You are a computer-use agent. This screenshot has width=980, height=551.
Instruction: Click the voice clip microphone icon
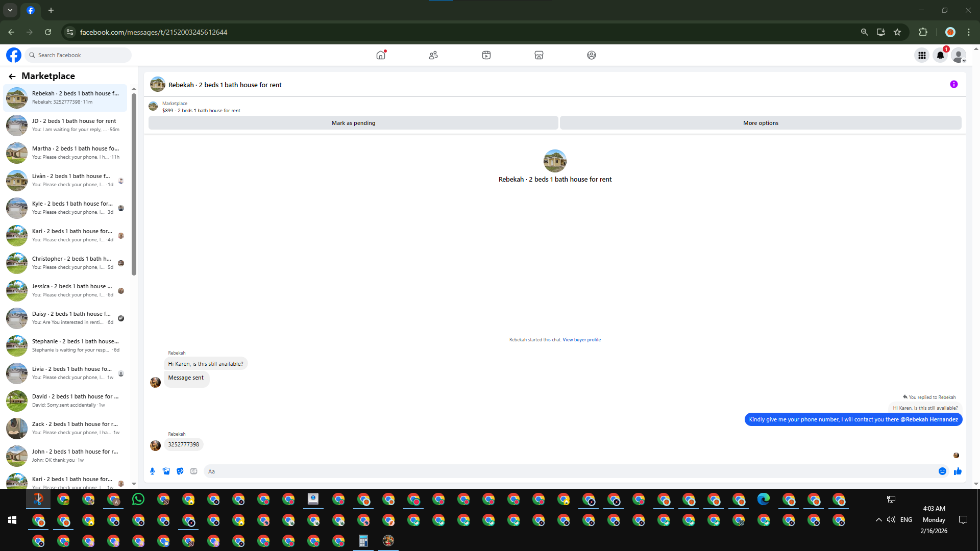pyautogui.click(x=152, y=471)
